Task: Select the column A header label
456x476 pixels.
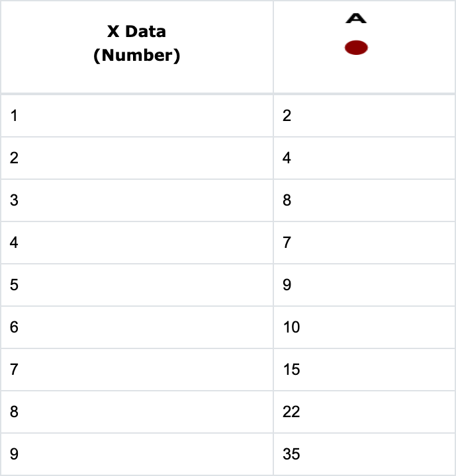Action: point(356,18)
